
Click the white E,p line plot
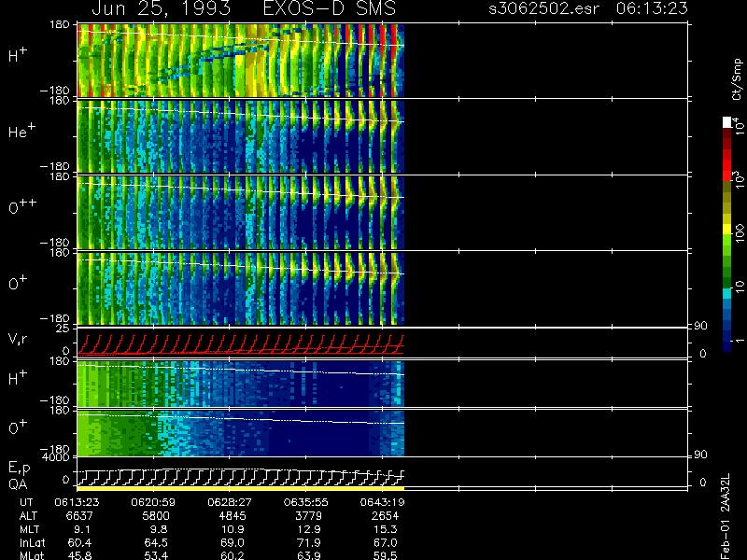[x=241, y=477]
